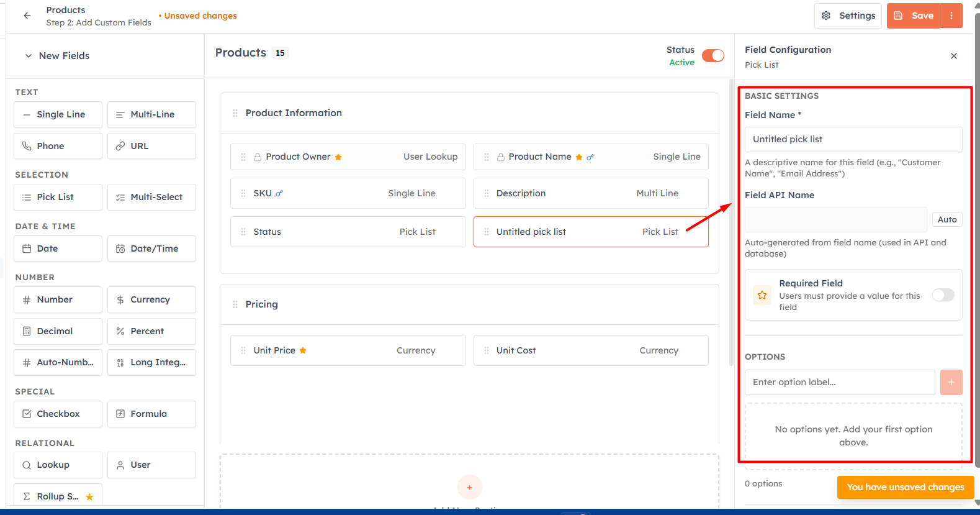
Task: Grab the Pricing section drag handle
Action: [235, 304]
